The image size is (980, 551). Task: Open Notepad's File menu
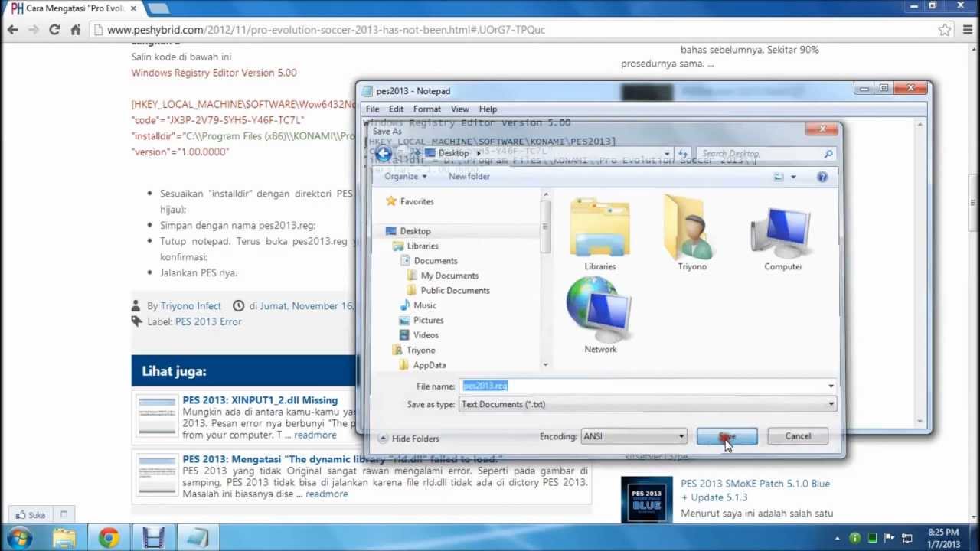click(372, 109)
